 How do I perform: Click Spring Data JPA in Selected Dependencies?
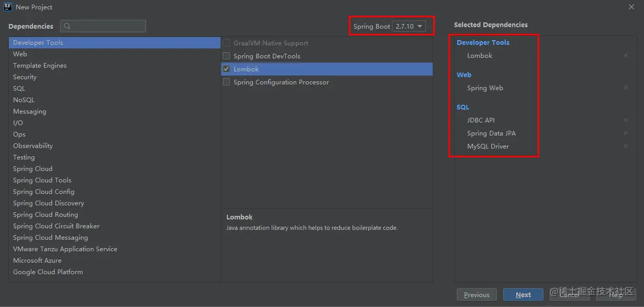491,133
